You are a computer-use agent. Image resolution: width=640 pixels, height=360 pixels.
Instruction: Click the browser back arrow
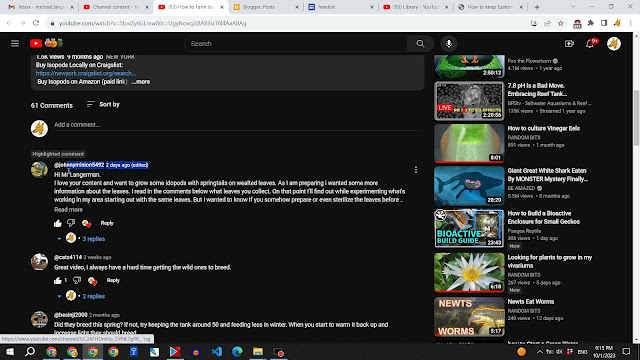(9, 23)
